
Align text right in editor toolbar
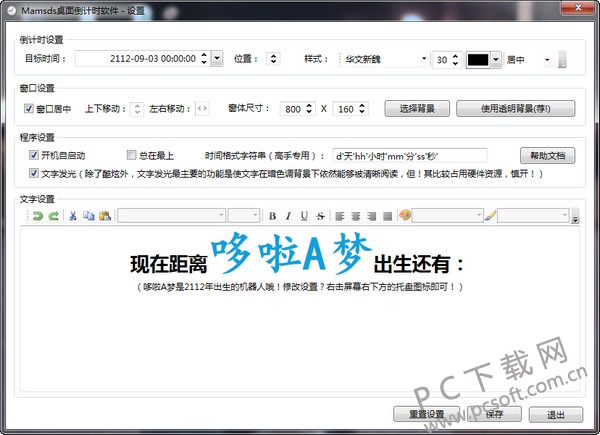point(372,217)
